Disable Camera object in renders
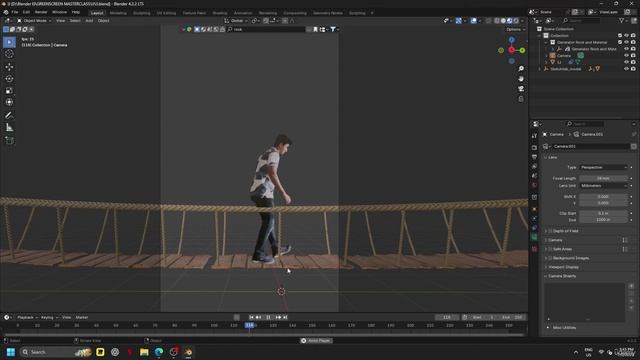The image size is (640, 360). click(633, 56)
